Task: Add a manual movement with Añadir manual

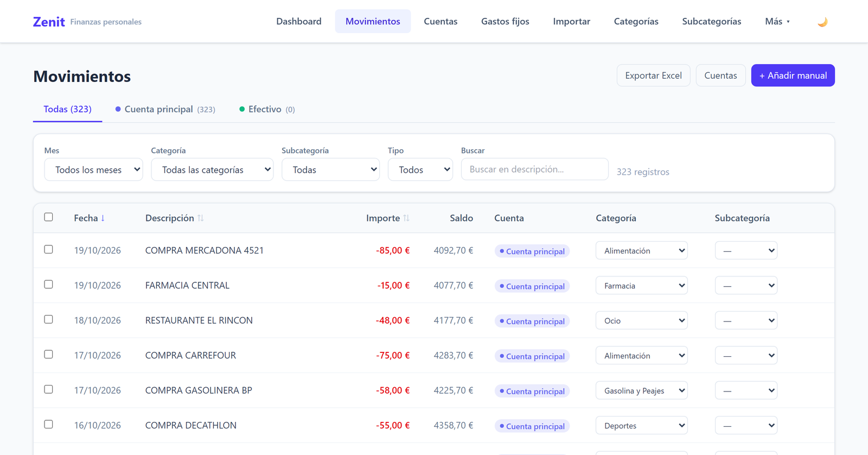Action: [x=793, y=75]
